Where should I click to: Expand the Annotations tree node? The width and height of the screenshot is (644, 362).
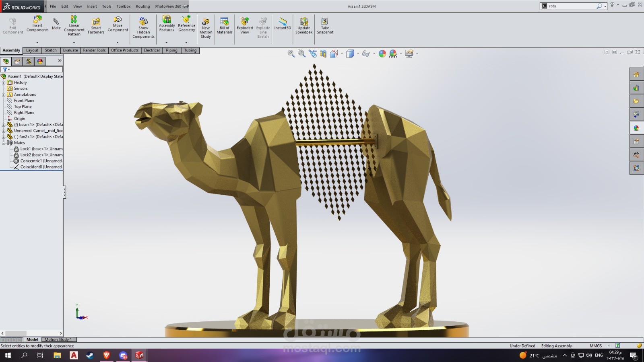point(4,95)
